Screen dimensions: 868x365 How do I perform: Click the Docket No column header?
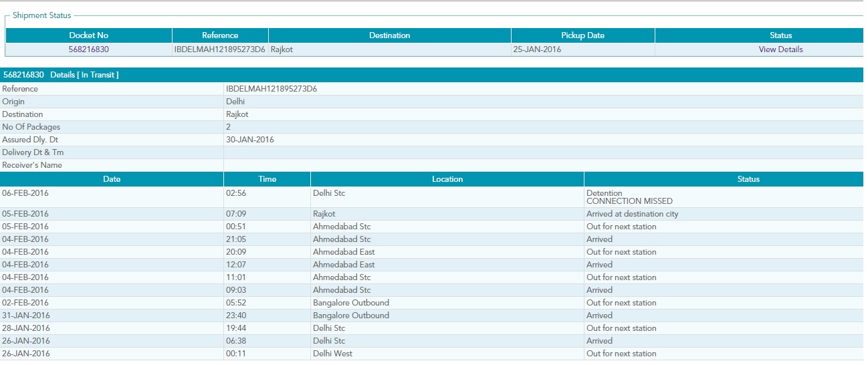pyautogui.click(x=88, y=35)
